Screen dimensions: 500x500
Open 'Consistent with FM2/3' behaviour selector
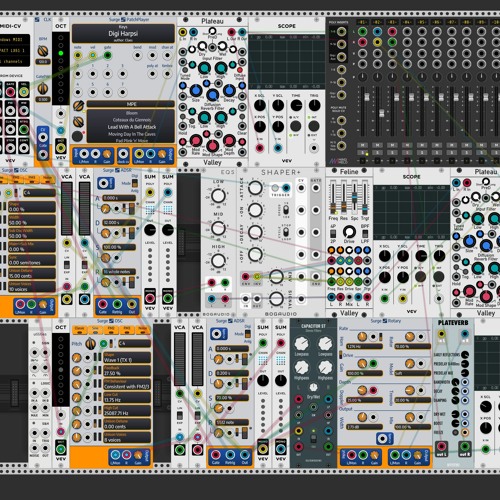tap(127, 384)
